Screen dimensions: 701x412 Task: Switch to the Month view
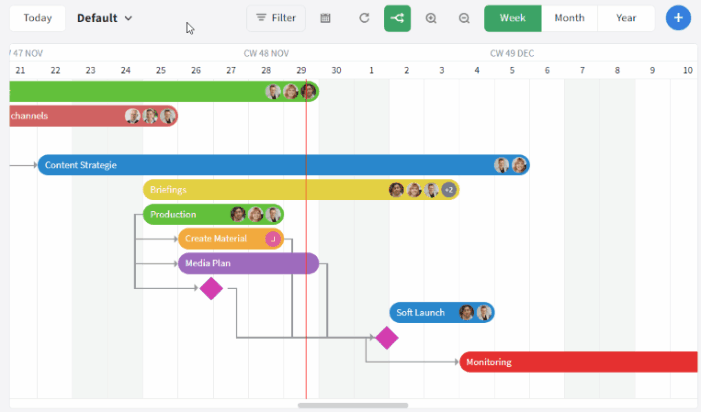pos(569,18)
